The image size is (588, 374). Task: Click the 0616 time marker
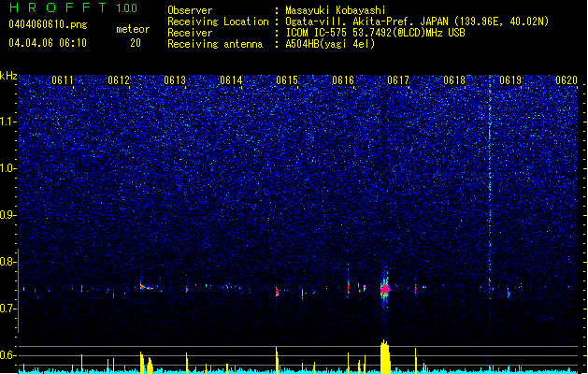(343, 80)
